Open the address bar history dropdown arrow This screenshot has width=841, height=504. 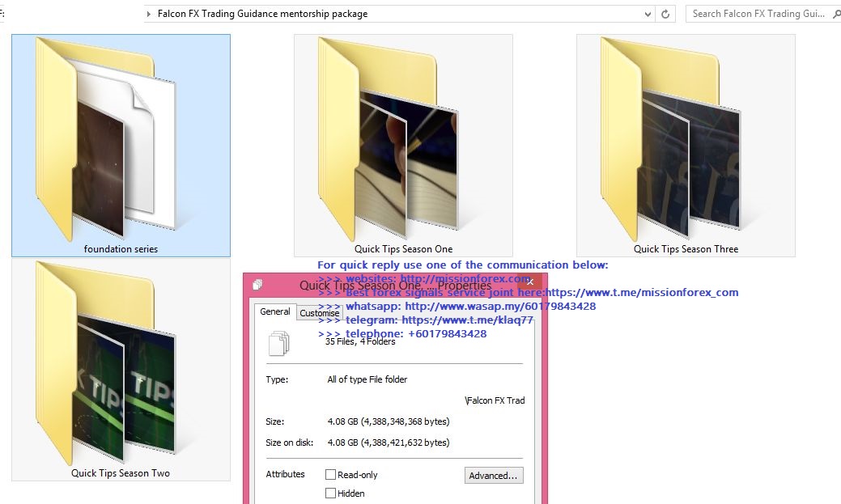[648, 14]
